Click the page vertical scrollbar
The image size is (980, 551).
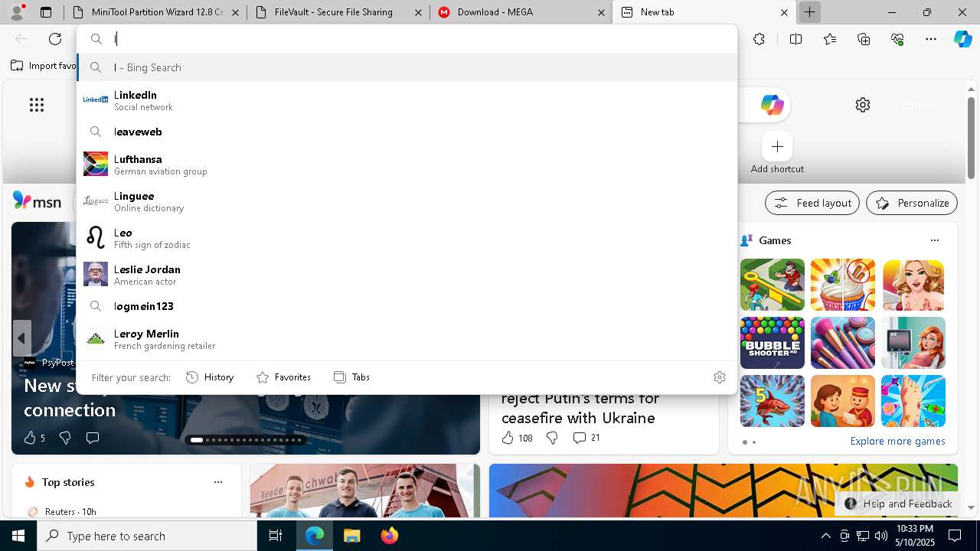point(971,138)
